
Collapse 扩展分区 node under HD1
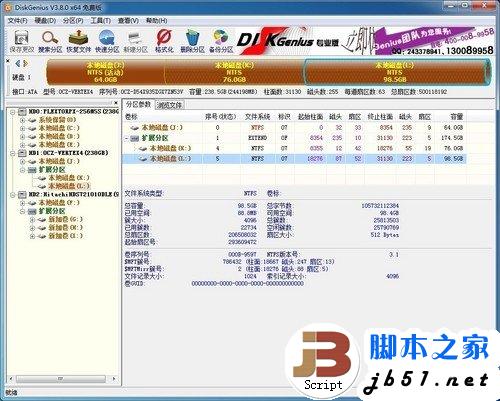22,170
